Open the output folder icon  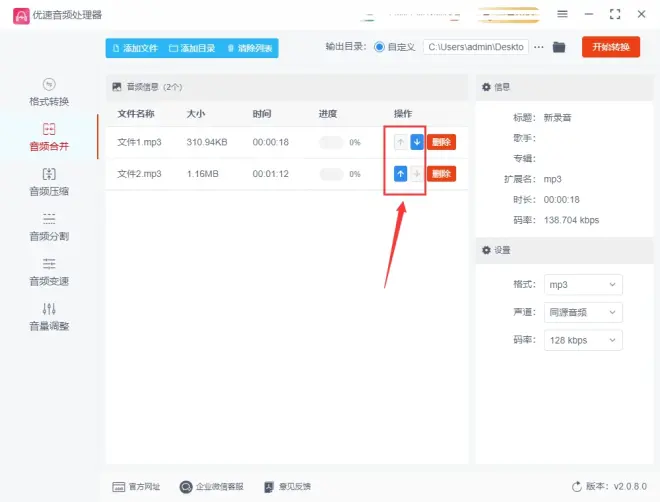(x=559, y=47)
